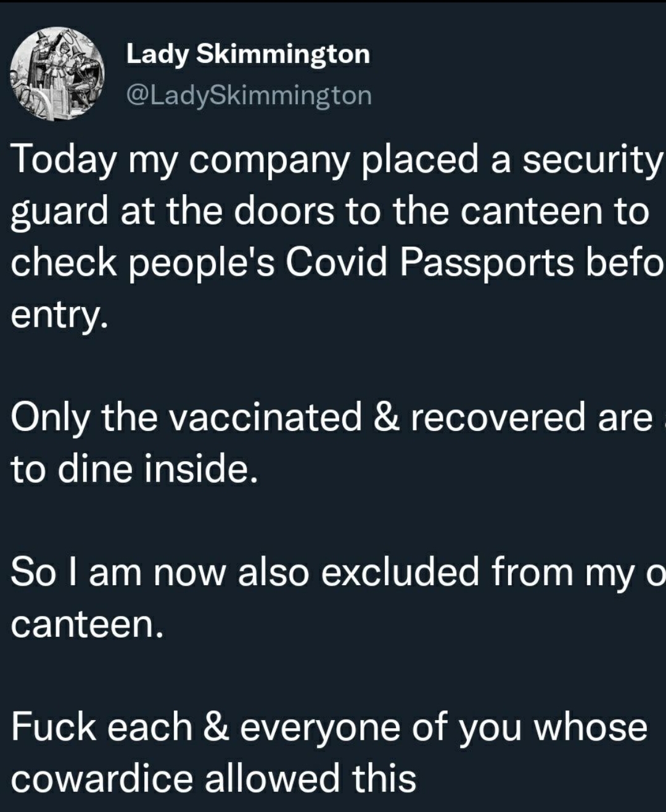Viewport: 666px width, 812px height.
Task: Click the single-word line "canteen."
Action: pyautogui.click(x=87, y=624)
